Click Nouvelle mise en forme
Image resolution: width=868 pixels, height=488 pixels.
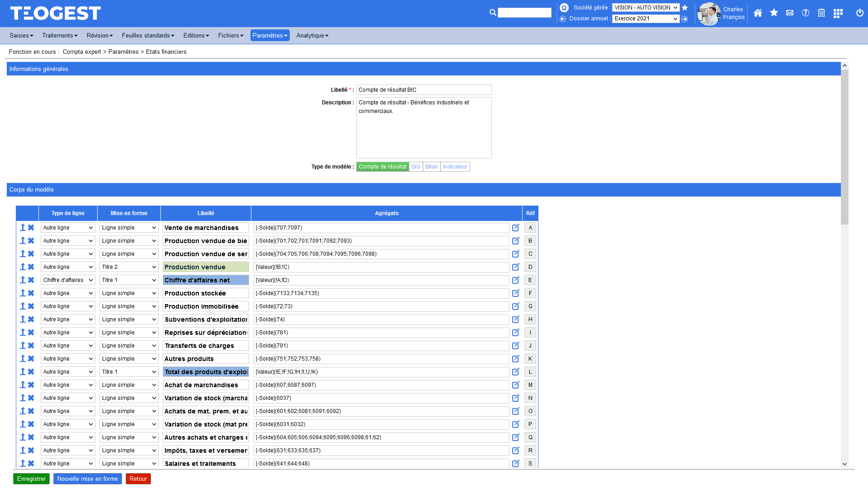coord(87,479)
